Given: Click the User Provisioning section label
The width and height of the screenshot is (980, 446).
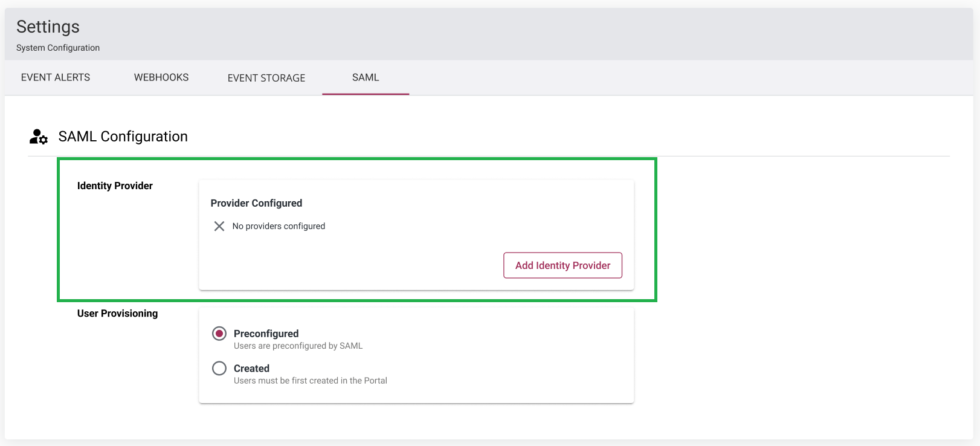Looking at the screenshot, I should (117, 313).
